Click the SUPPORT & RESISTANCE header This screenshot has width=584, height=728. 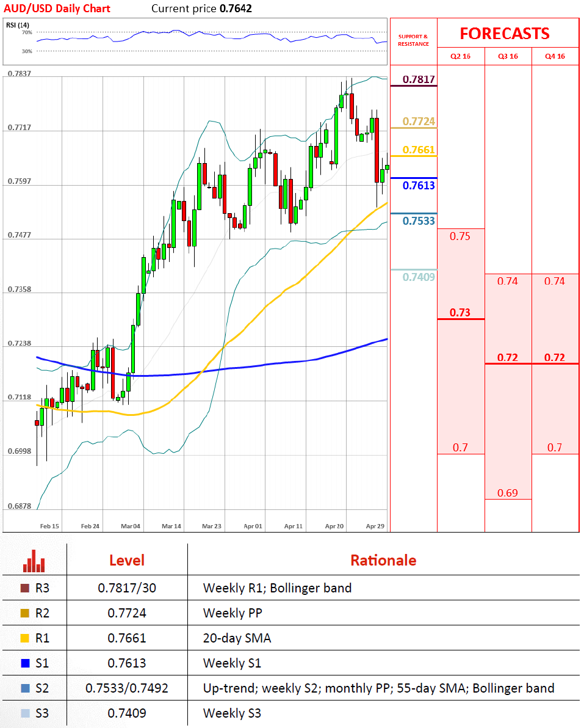413,40
